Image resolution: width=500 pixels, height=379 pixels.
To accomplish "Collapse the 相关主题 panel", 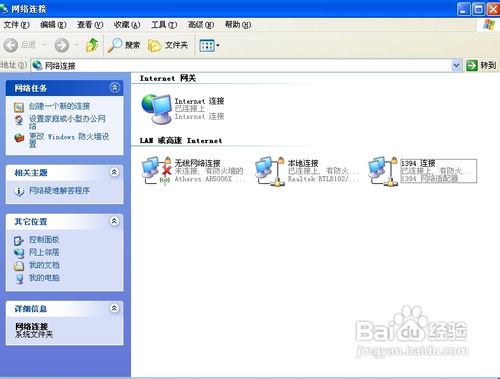I will (114, 172).
